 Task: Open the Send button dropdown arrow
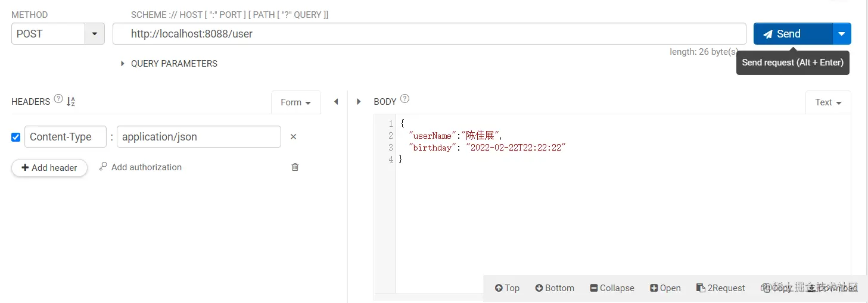(842, 34)
